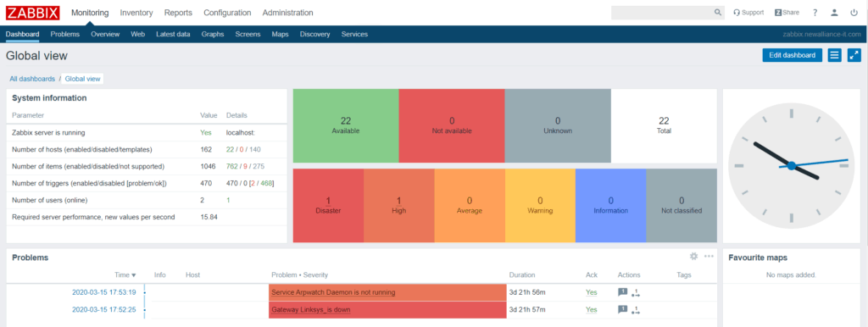Open Gateway Linksys_is down problem
868x327 pixels.
point(311,310)
